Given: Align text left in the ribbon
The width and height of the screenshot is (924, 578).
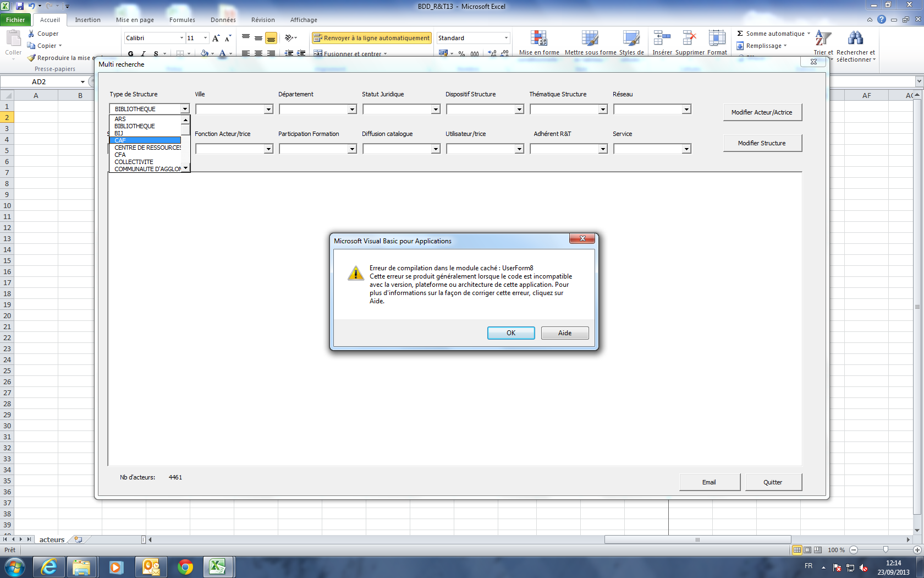Looking at the screenshot, I should [x=246, y=53].
